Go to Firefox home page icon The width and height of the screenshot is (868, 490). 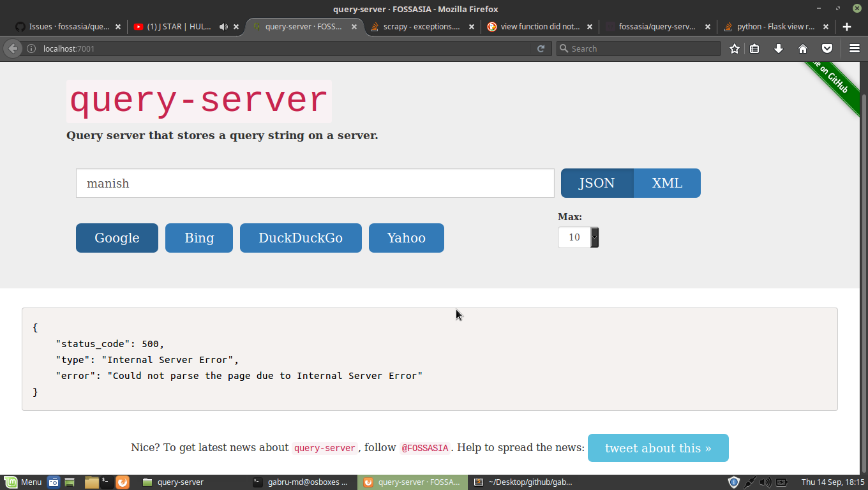(x=803, y=48)
